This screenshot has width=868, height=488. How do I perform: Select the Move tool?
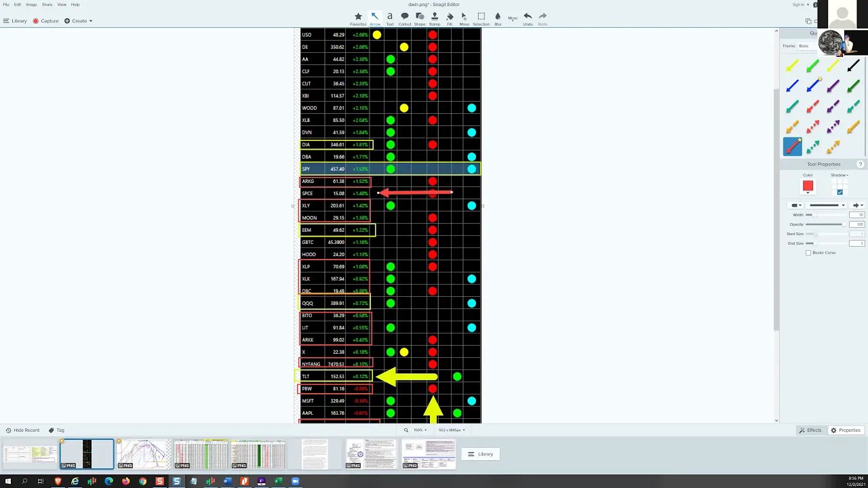tap(465, 18)
